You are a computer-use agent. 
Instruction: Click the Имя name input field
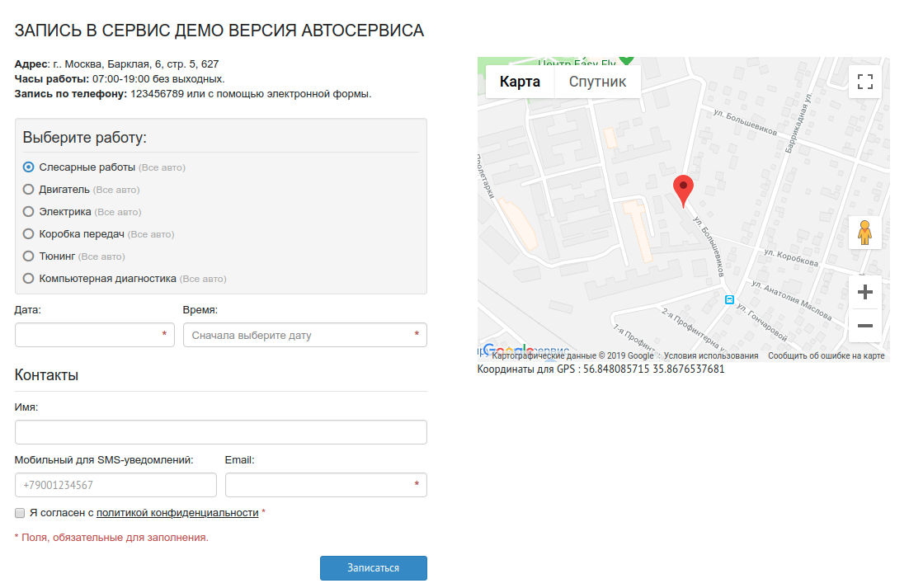pos(220,432)
